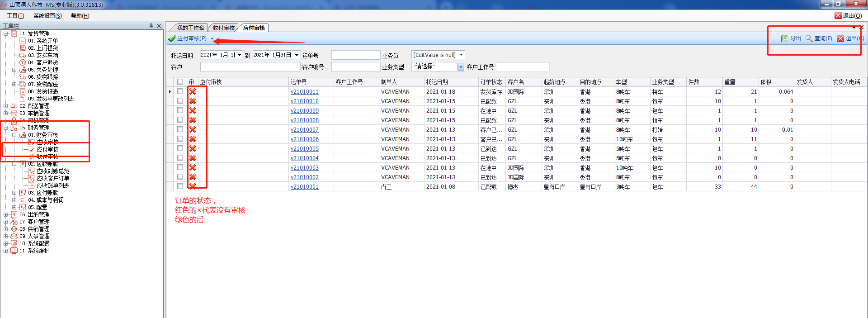Open the 系统设置(S) menu
The width and height of the screenshot is (868, 318).
[47, 16]
